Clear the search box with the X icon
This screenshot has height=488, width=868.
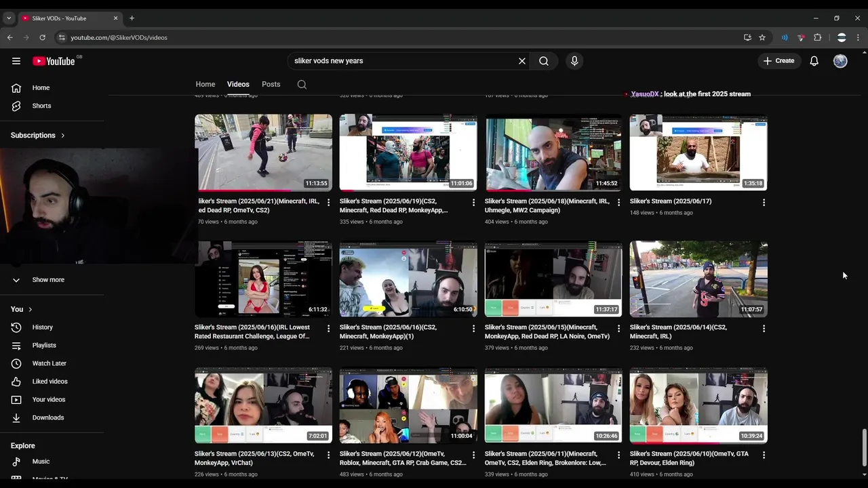tap(522, 61)
